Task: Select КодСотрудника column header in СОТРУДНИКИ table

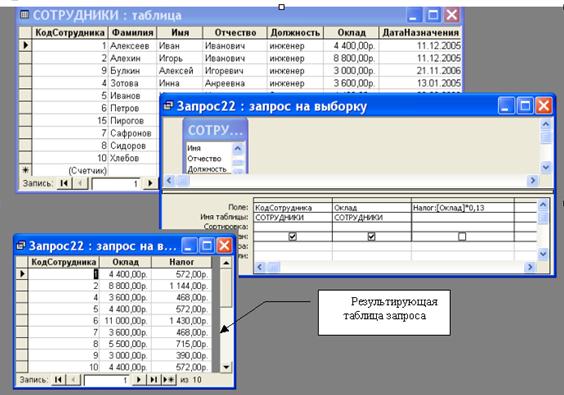Action: (70, 32)
